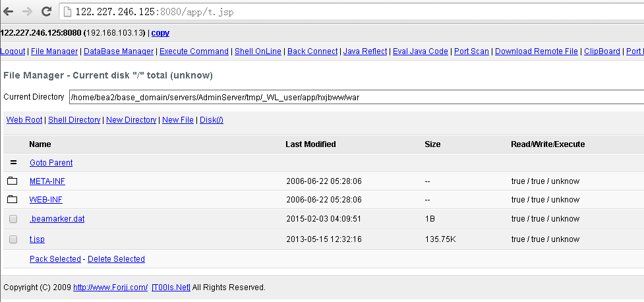
Task: Click the Goto Parent link
Action: tap(51, 163)
